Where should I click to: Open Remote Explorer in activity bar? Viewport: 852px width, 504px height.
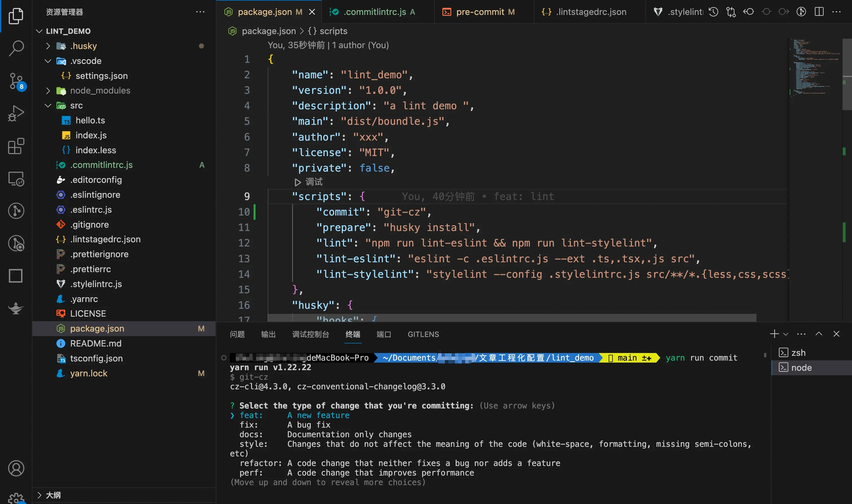point(16,179)
